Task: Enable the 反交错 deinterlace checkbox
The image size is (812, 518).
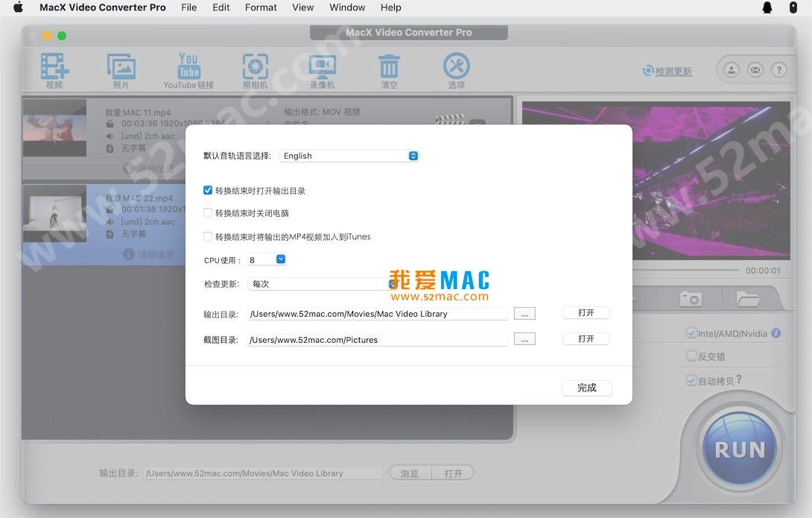Action: [691, 356]
